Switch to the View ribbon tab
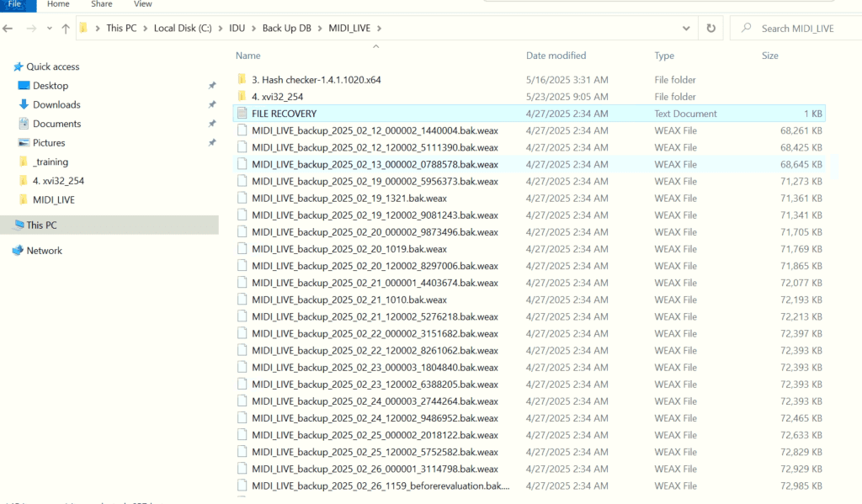The height and width of the screenshot is (504, 862). point(143,4)
